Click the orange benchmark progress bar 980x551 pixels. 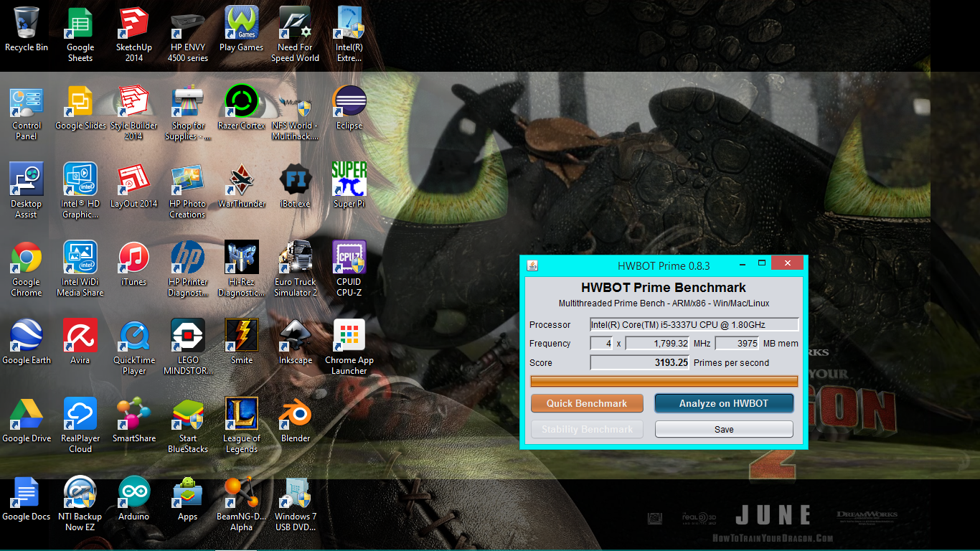664,381
